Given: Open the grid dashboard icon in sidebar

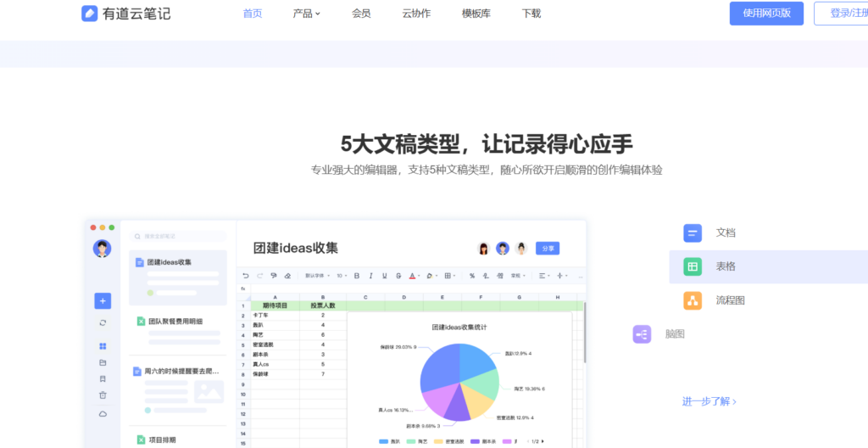Looking at the screenshot, I should (x=103, y=346).
